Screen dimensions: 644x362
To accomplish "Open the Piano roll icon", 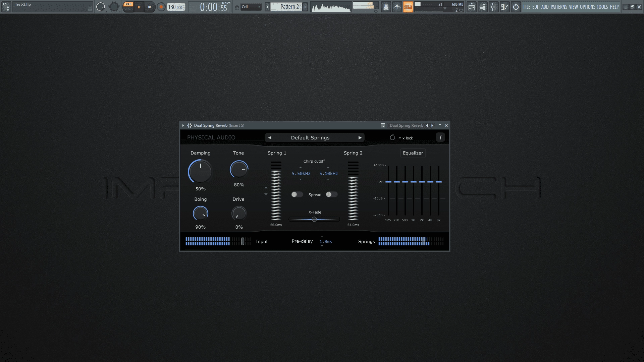I will (504, 7).
